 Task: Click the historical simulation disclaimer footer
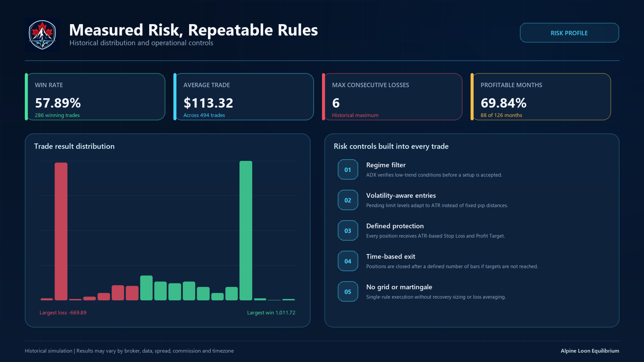click(x=129, y=351)
